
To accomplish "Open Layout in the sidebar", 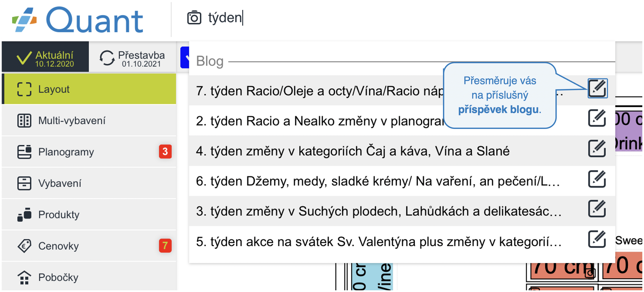I will point(89,89).
